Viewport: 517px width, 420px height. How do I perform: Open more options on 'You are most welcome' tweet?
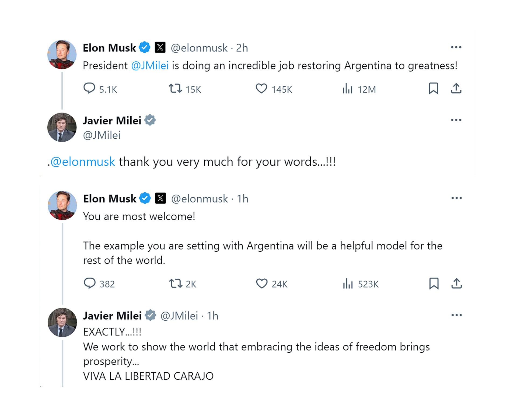point(457,198)
